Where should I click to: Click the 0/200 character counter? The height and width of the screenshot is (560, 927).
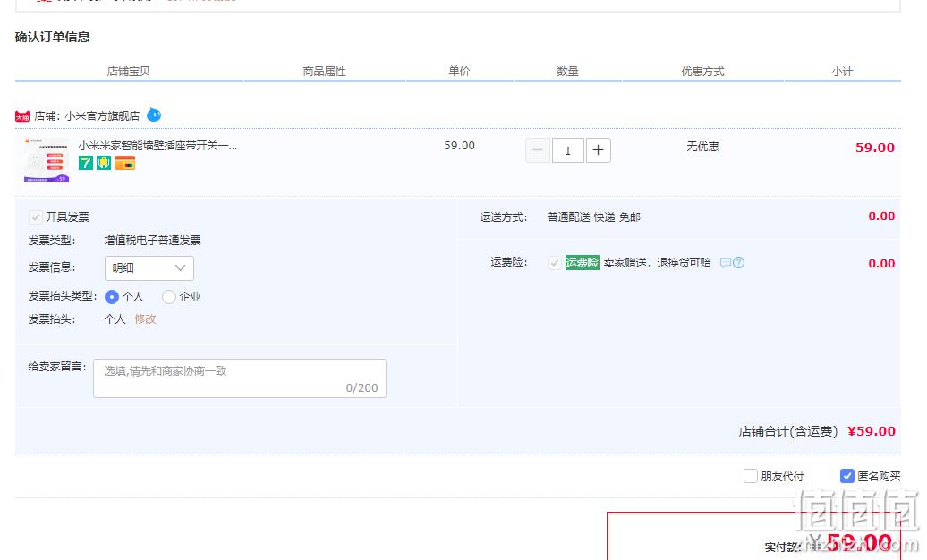361,388
